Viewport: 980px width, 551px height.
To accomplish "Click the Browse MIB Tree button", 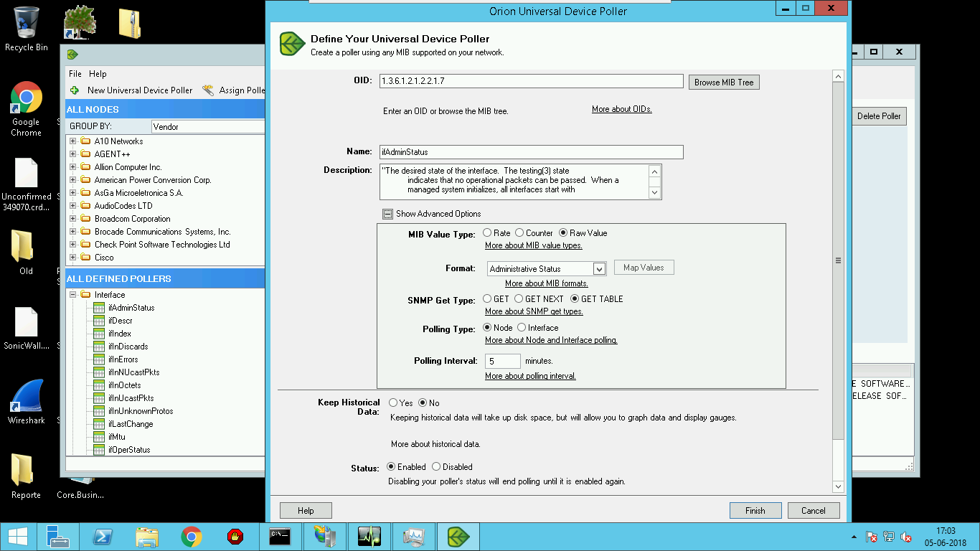I will [724, 83].
